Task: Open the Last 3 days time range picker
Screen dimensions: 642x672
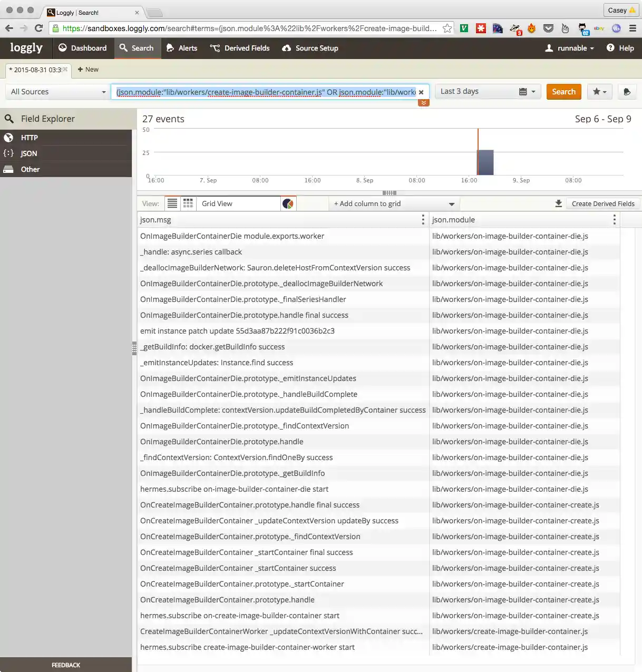Action: pos(488,92)
